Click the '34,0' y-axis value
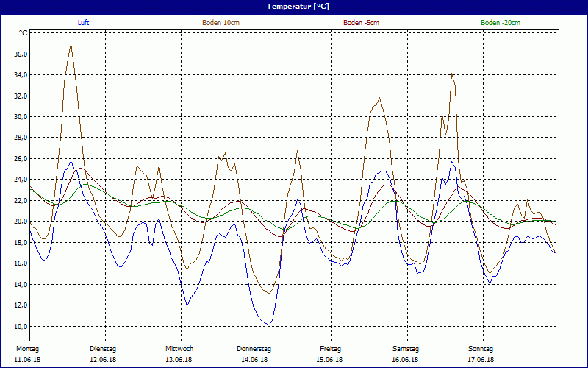Image resolution: width=588 pixels, height=368 pixels. (21, 75)
